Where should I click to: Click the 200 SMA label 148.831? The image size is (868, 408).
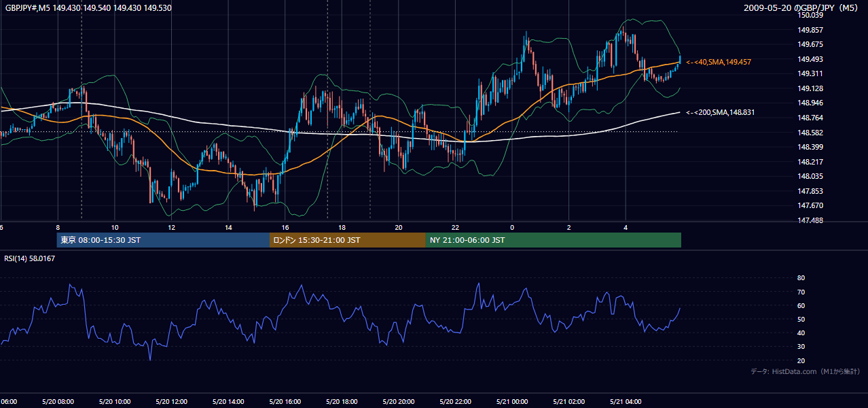pyautogui.click(x=720, y=112)
